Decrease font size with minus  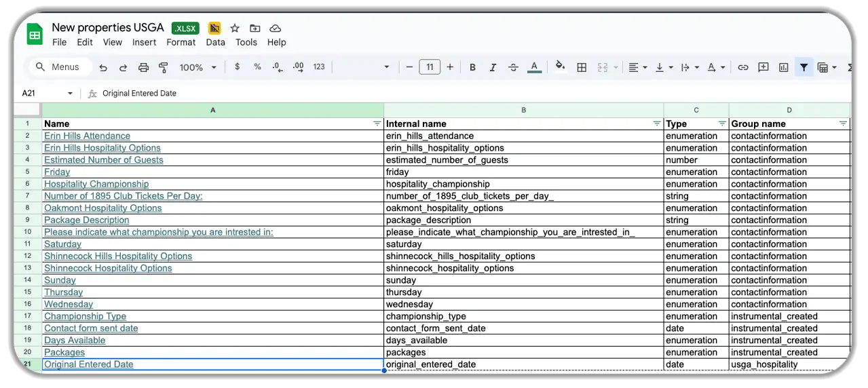pyautogui.click(x=409, y=67)
